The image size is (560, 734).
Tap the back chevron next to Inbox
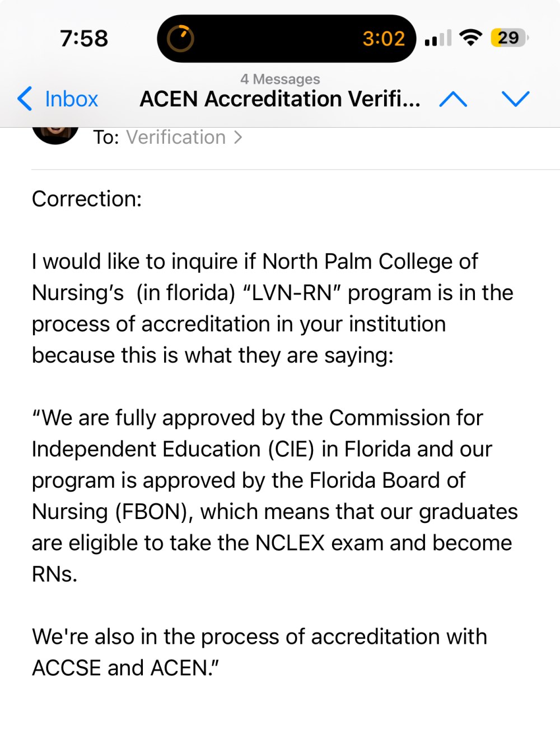click(25, 99)
